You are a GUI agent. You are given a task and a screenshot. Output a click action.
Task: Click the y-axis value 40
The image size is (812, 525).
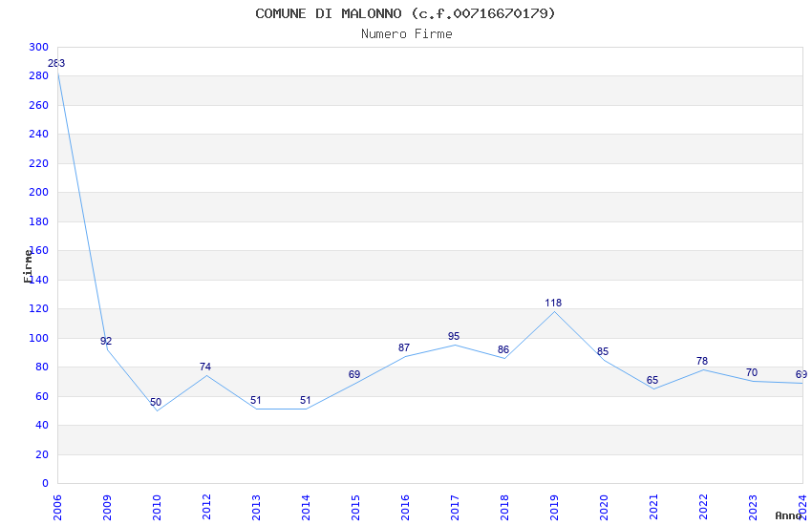pyautogui.click(x=42, y=425)
